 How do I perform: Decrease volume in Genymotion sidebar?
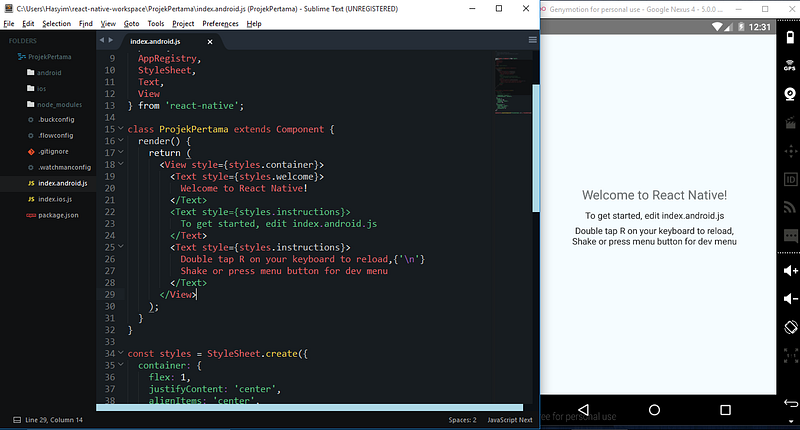pyautogui.click(x=791, y=298)
